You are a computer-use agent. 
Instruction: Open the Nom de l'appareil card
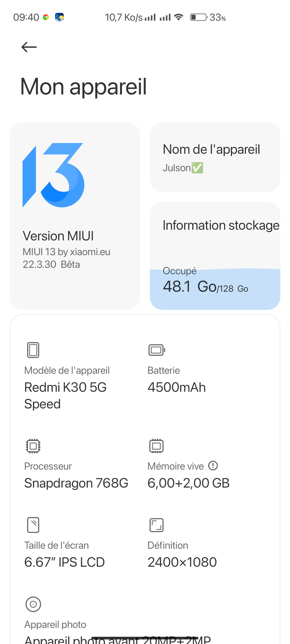(215, 157)
